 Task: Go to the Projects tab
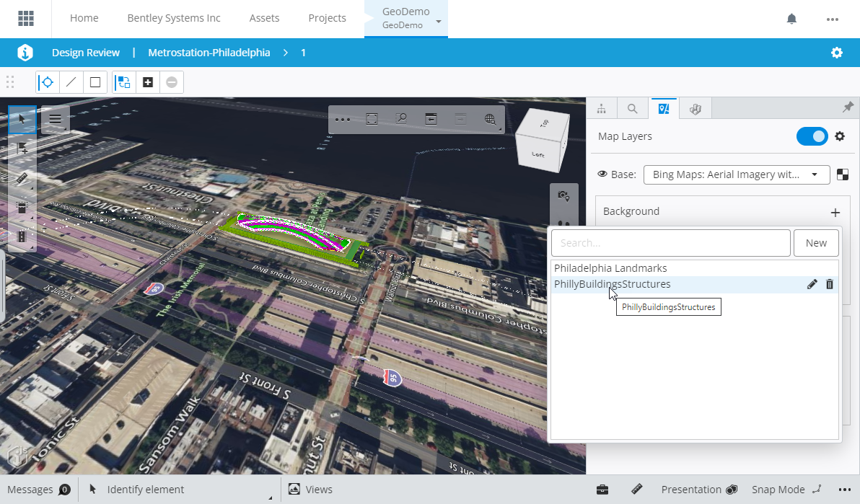tap(327, 19)
